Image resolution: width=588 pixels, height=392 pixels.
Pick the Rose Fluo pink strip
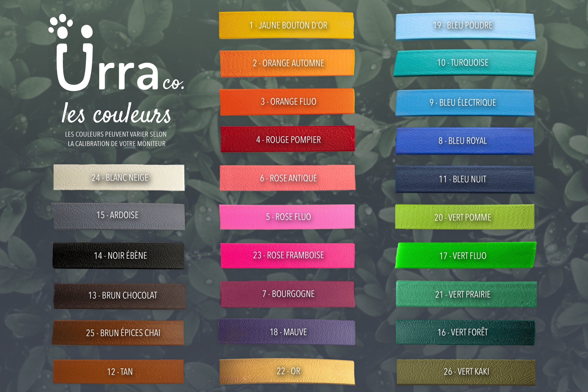point(287,217)
